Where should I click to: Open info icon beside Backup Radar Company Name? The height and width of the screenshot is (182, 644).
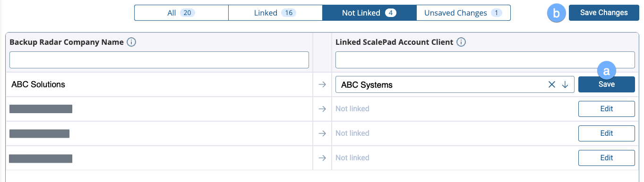click(x=132, y=42)
